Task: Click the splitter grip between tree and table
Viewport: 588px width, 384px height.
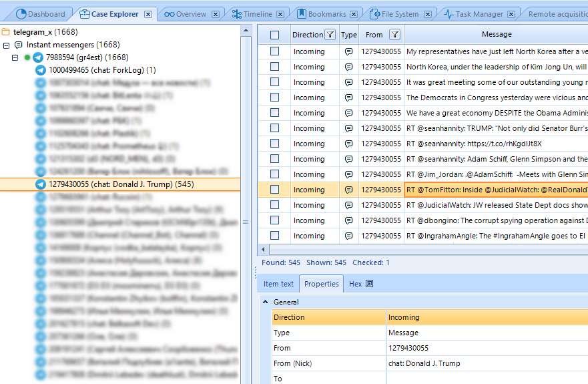Action: click(x=246, y=222)
